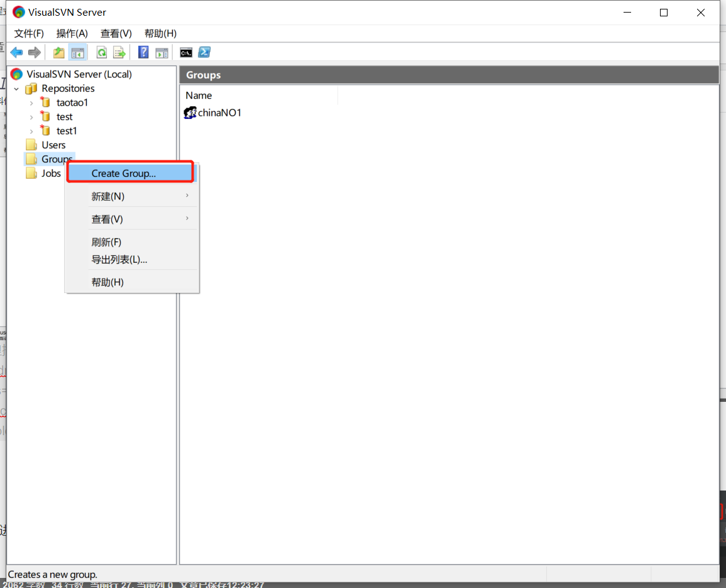Choose 导出列表(L)... in the context menu

point(133,260)
